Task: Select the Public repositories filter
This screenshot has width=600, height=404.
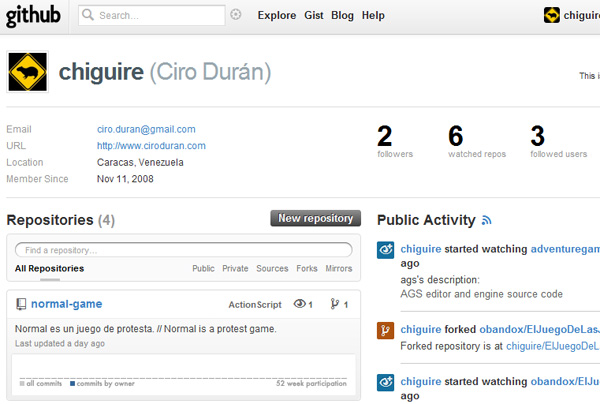Action: 203,269
